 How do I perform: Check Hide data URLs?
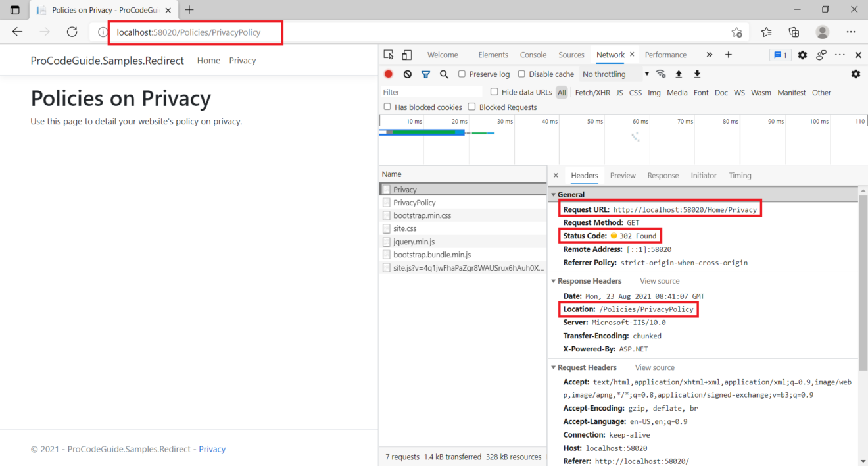click(494, 92)
